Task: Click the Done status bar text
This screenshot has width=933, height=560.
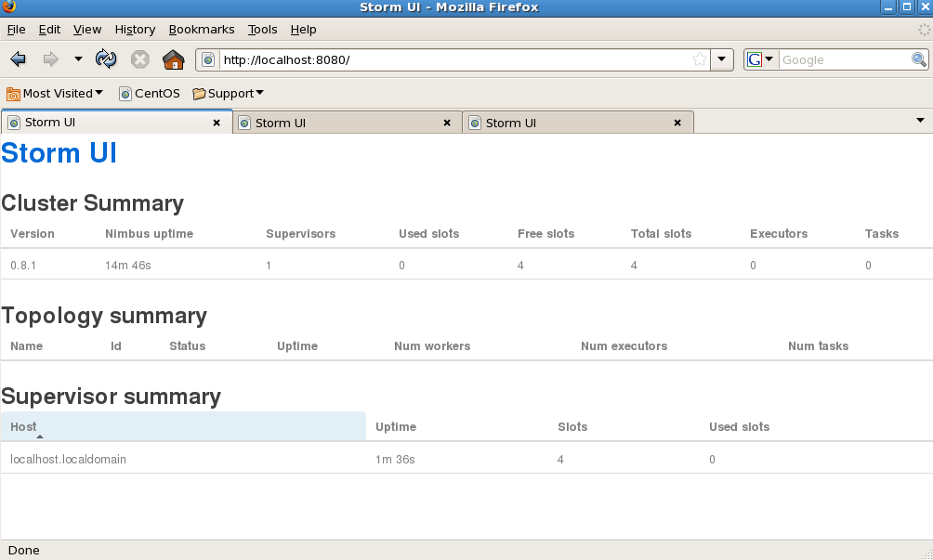Action: (24, 550)
